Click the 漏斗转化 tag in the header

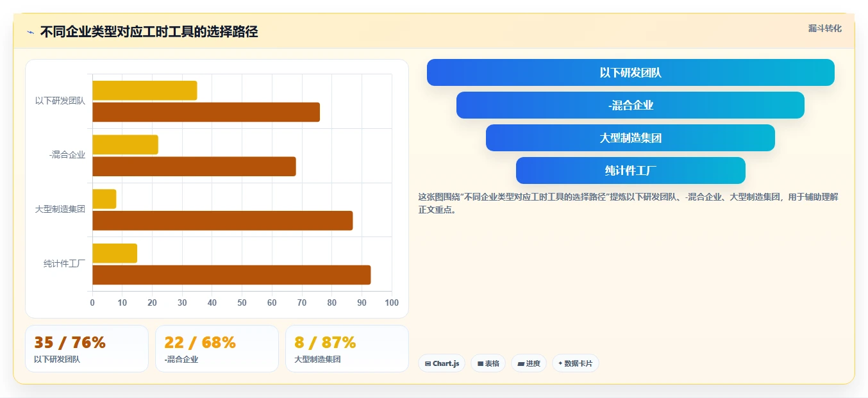point(824,28)
